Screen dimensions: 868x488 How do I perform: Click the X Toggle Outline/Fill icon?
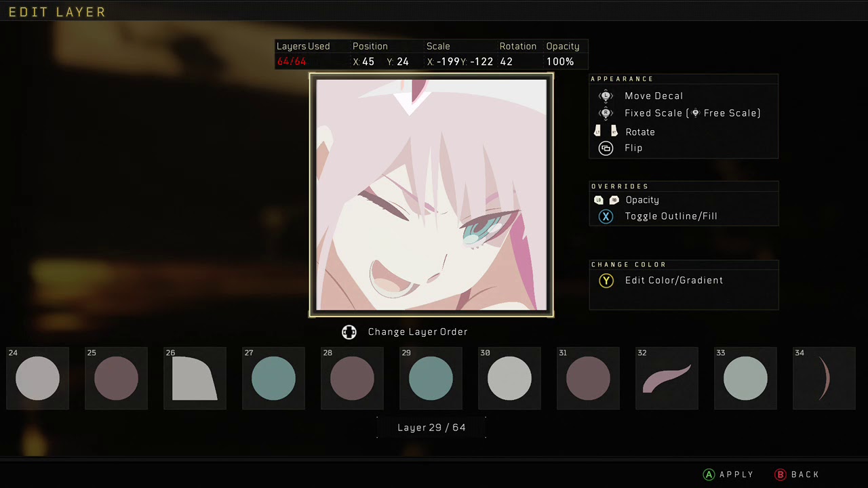point(606,216)
